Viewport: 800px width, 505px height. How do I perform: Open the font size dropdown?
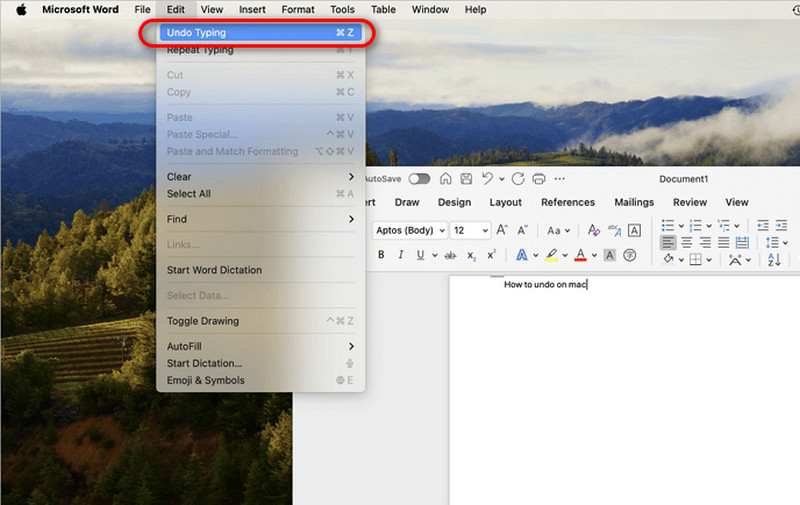471,230
